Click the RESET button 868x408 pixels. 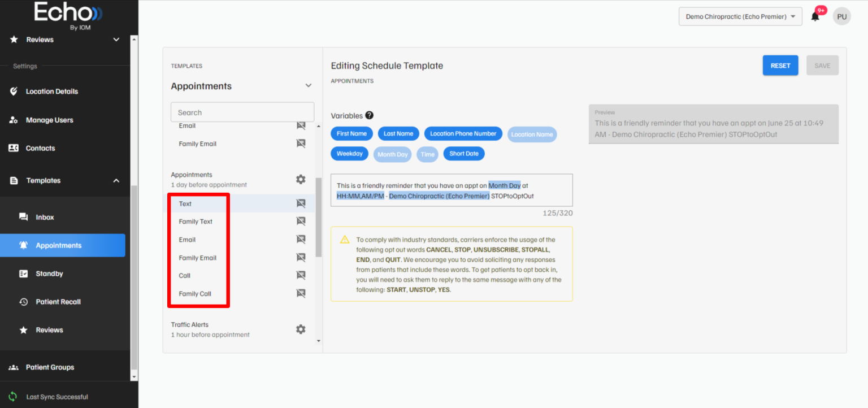coord(780,65)
